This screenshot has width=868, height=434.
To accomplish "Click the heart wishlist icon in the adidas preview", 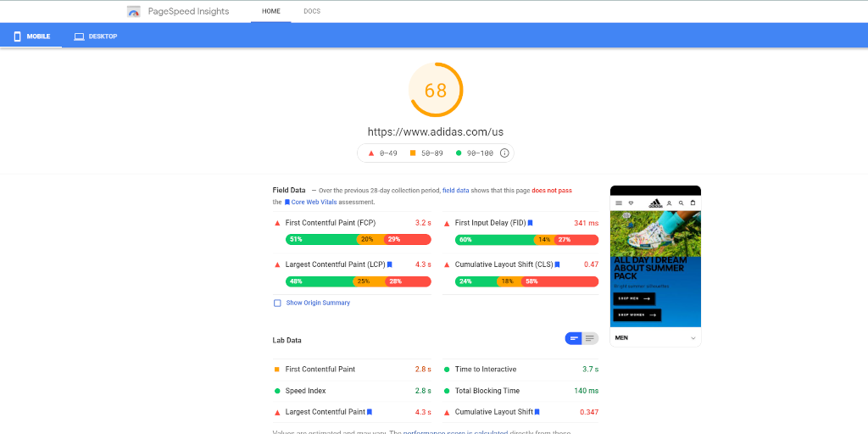I will (631, 203).
